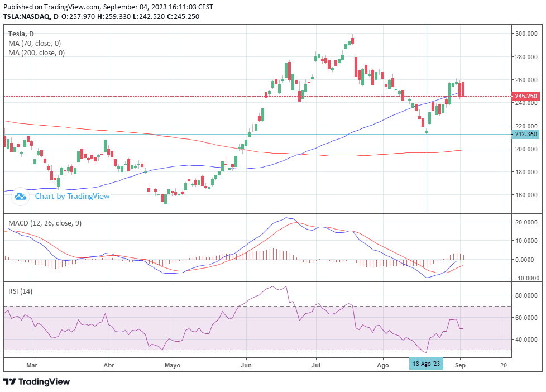546x392 pixels.
Task: Click the RSI 80.0000 axis label
Action: point(527,295)
